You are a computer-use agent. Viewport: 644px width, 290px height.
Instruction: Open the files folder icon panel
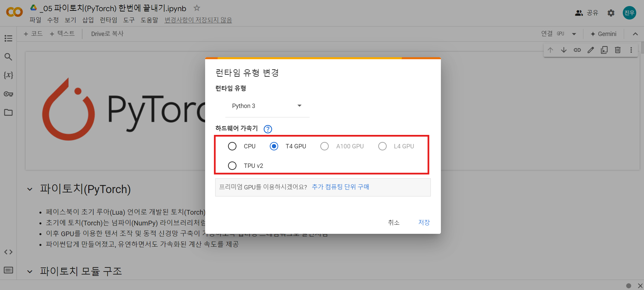(8, 112)
